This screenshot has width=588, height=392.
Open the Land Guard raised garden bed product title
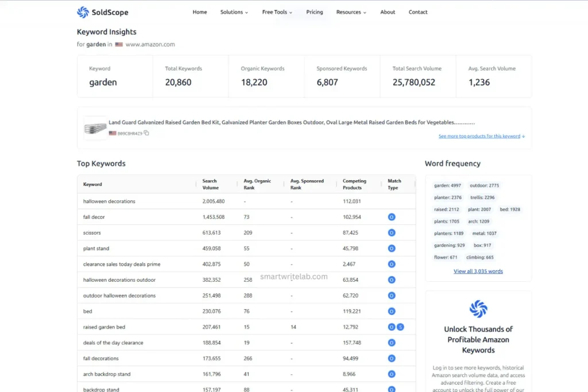[x=292, y=123]
